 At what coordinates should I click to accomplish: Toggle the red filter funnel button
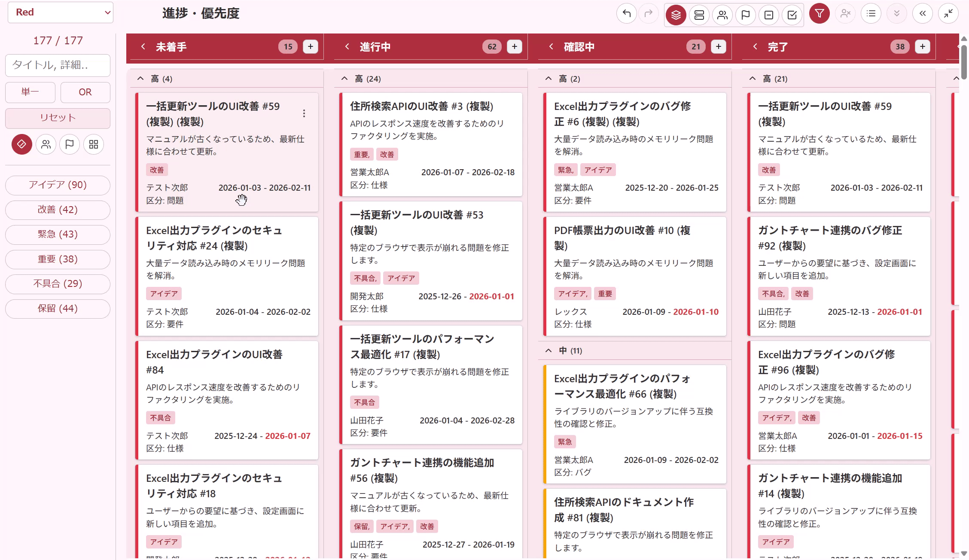coord(820,14)
